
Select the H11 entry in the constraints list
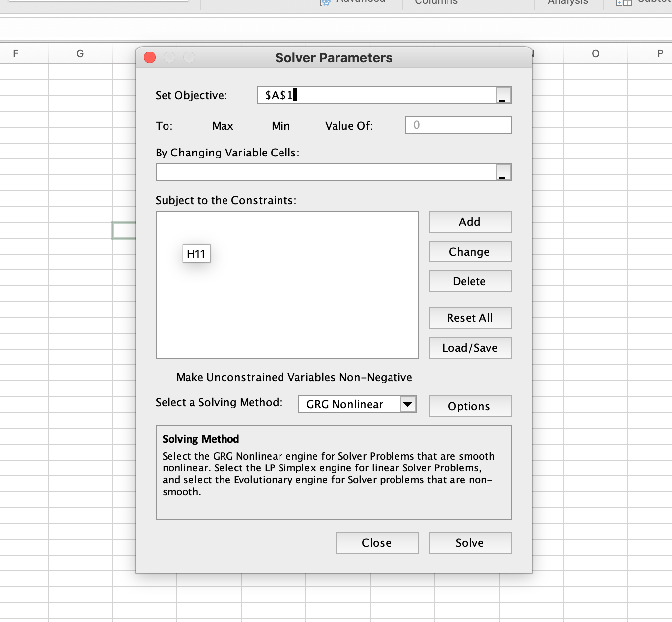click(x=196, y=254)
